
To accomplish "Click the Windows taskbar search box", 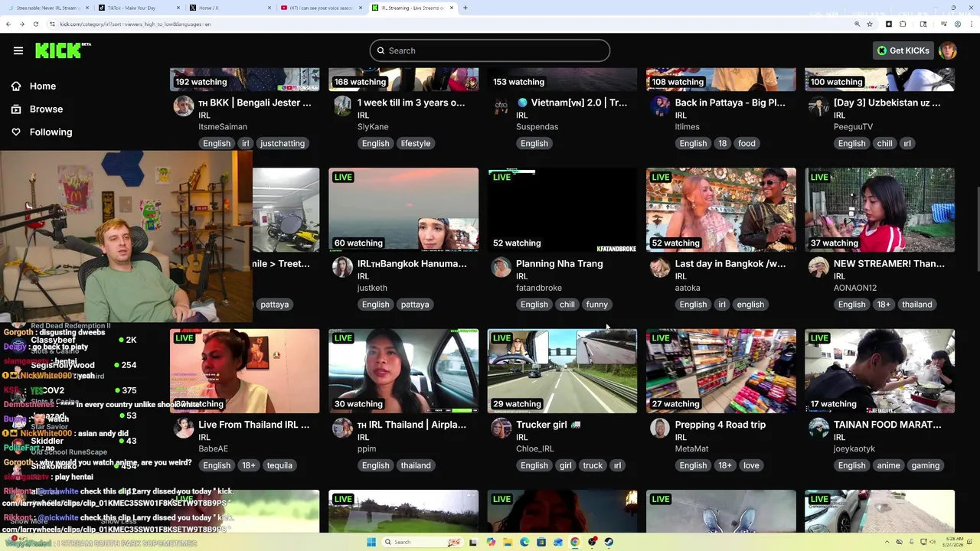I will [x=423, y=542].
